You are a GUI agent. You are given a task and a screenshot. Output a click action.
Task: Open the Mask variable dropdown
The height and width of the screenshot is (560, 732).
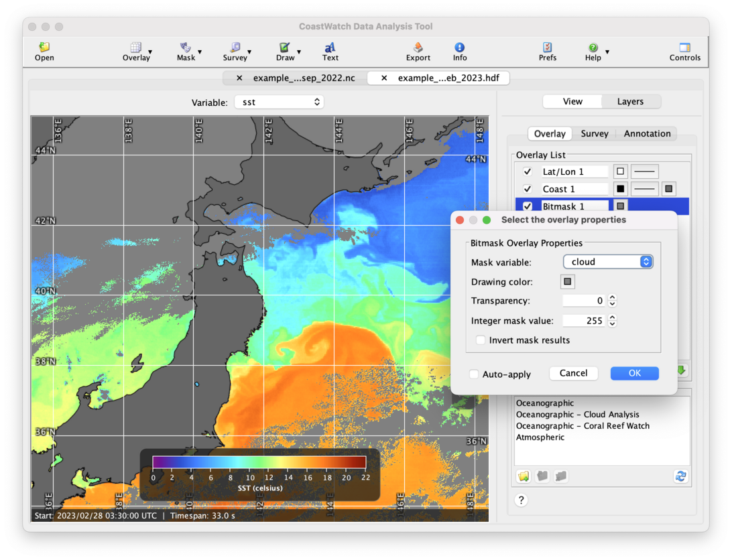[607, 261]
